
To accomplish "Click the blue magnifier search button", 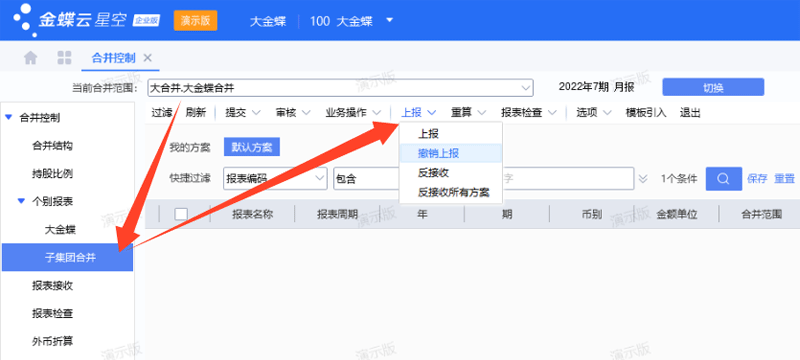I will pos(723,178).
